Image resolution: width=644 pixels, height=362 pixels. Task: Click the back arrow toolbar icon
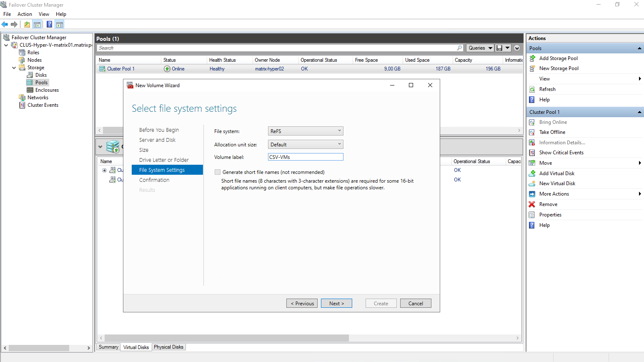5,25
